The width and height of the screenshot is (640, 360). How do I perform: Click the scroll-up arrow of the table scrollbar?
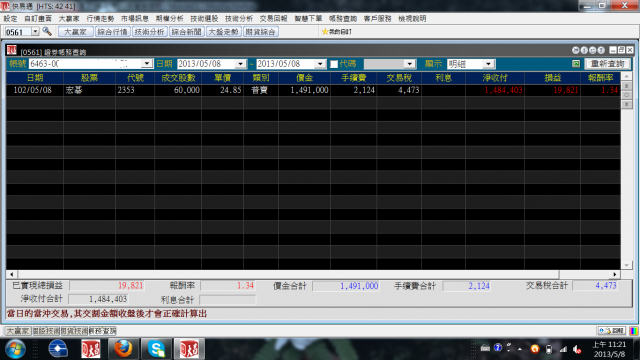coord(627,76)
